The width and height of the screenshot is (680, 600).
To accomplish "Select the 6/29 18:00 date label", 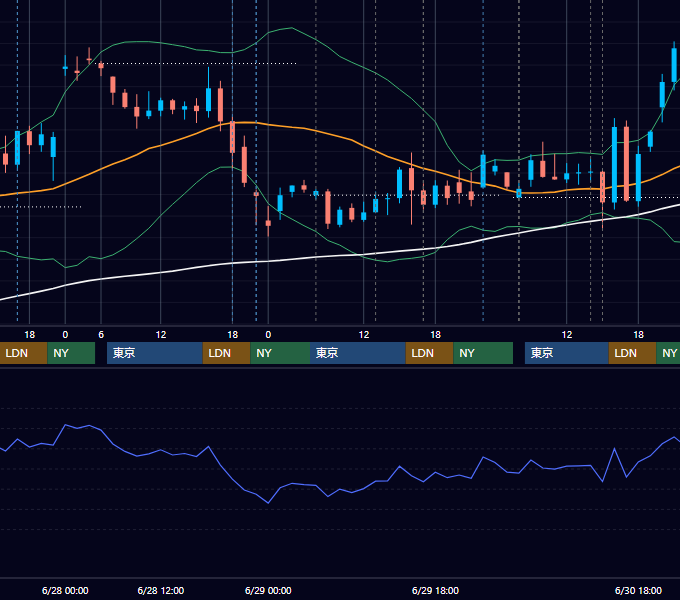I will coord(435,590).
